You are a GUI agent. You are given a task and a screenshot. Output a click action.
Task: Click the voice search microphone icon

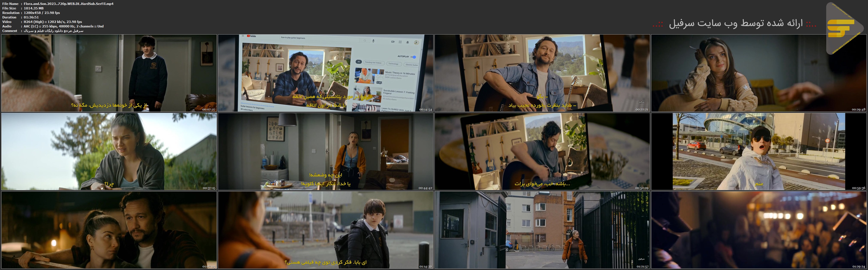pos(373,41)
